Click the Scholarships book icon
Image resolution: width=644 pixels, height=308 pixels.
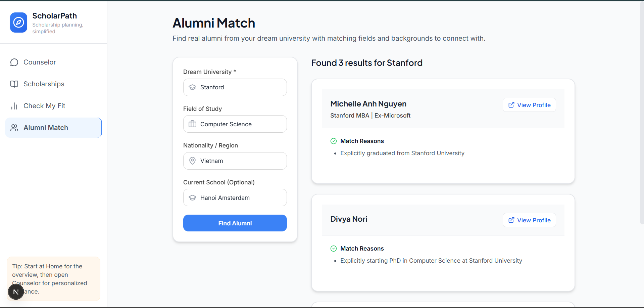point(14,84)
